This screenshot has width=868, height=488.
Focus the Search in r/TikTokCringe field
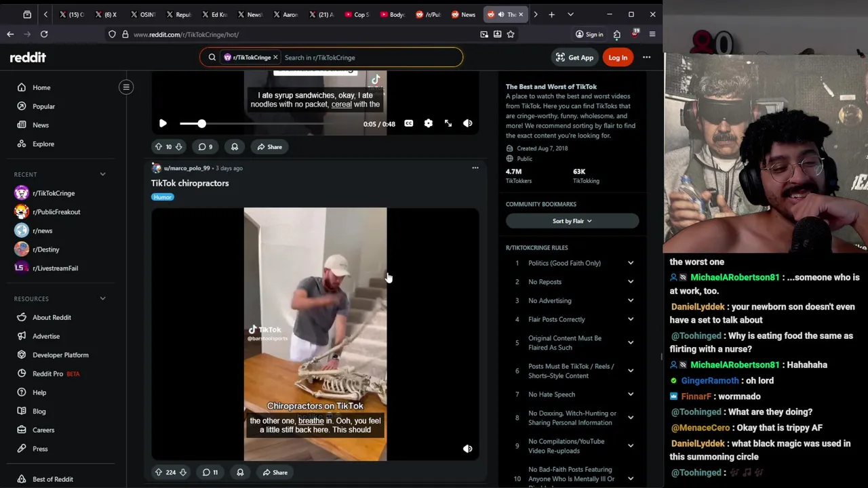click(370, 58)
